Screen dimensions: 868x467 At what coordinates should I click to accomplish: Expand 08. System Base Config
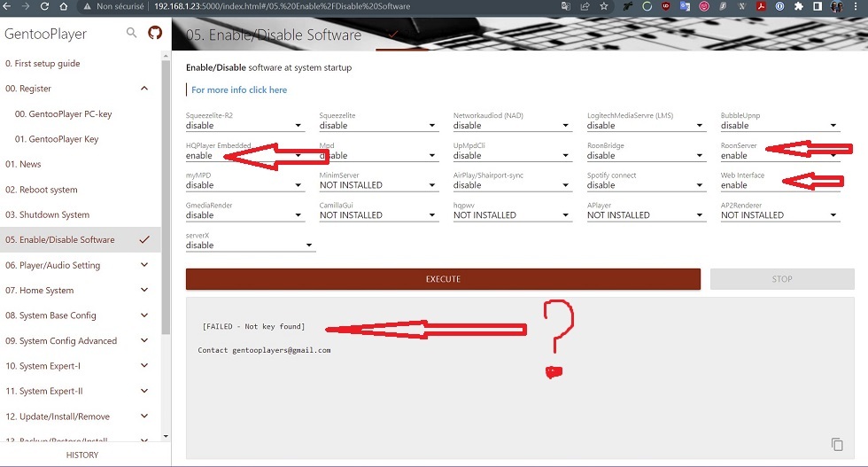[144, 315]
